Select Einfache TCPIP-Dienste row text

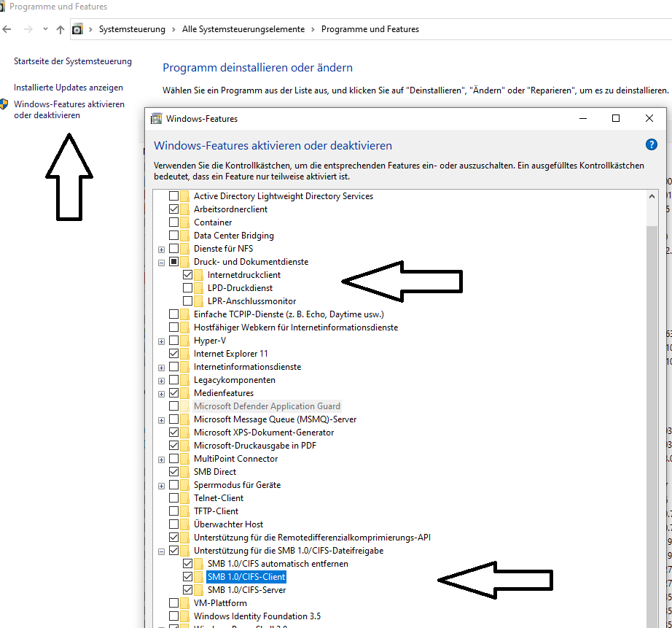point(289,314)
